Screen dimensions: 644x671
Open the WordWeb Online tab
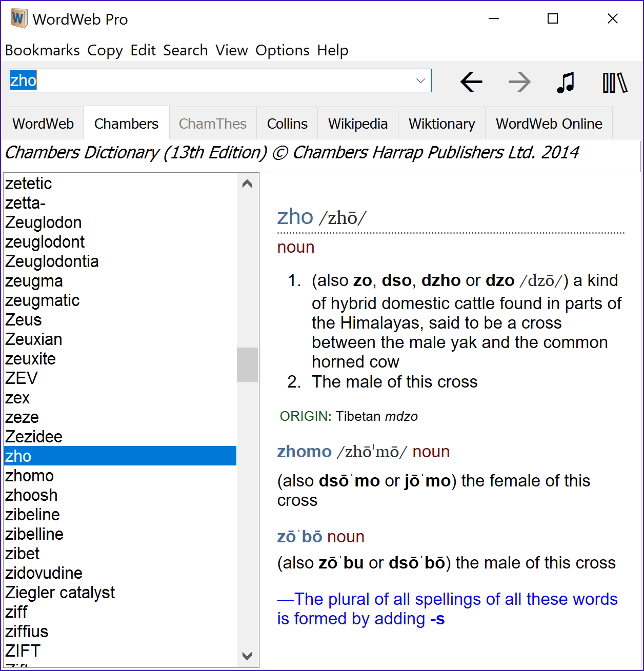pyautogui.click(x=549, y=124)
